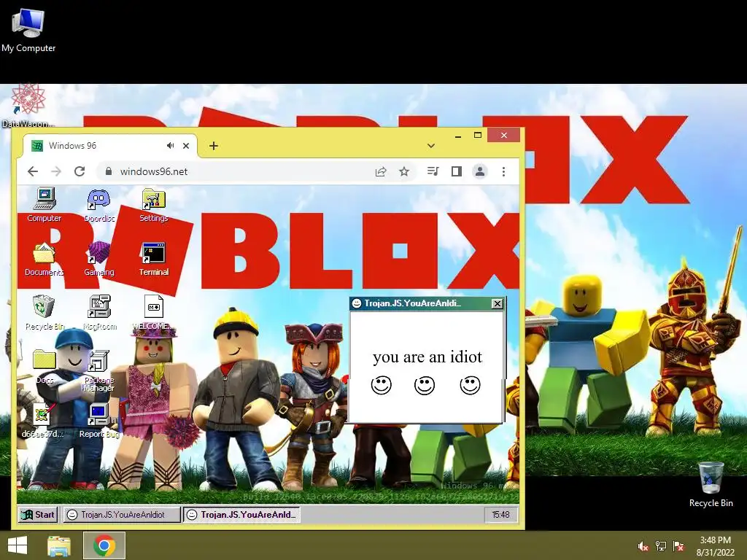This screenshot has width=747, height=560.
Task: Open the media controls icon in Chrome
Action: pos(433,171)
